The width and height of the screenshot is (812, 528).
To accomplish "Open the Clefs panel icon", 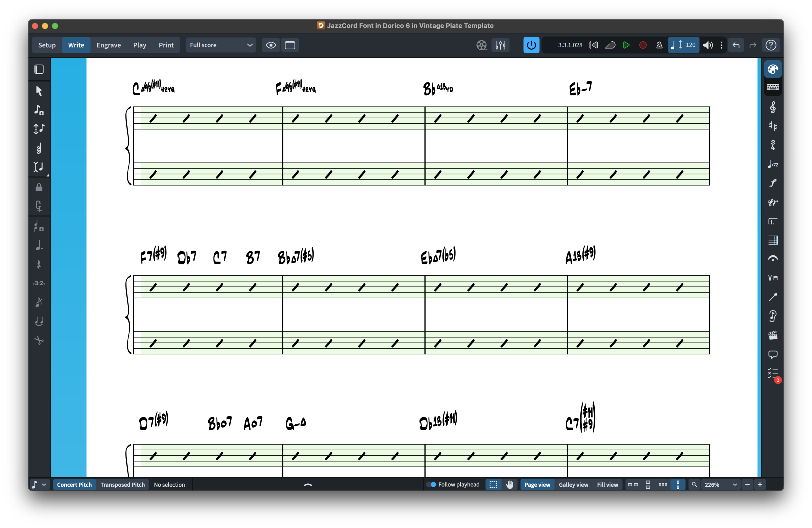I will tap(772, 107).
